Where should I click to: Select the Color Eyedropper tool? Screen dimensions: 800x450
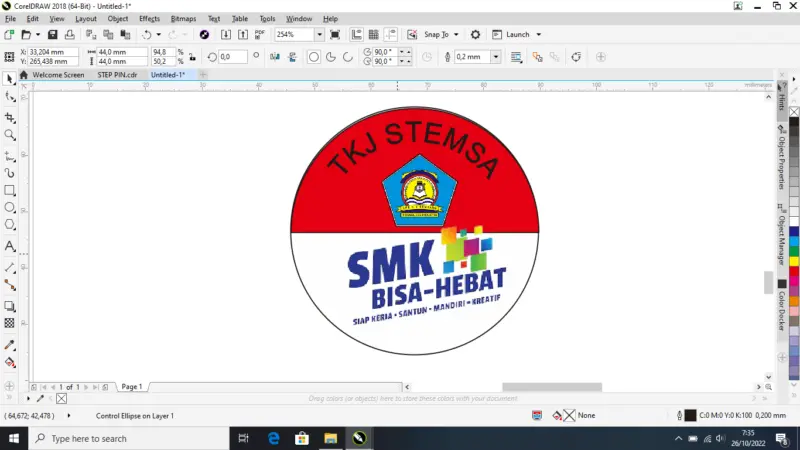(x=9, y=345)
